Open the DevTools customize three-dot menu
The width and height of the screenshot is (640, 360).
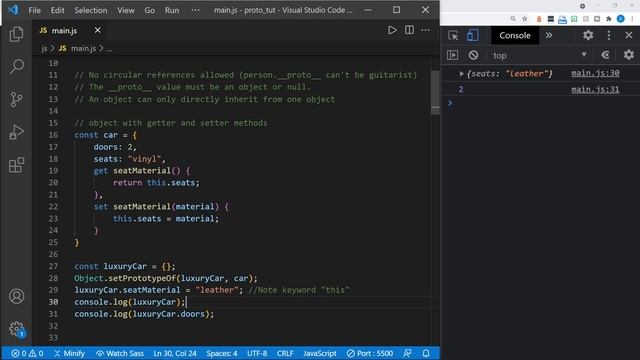click(x=609, y=36)
